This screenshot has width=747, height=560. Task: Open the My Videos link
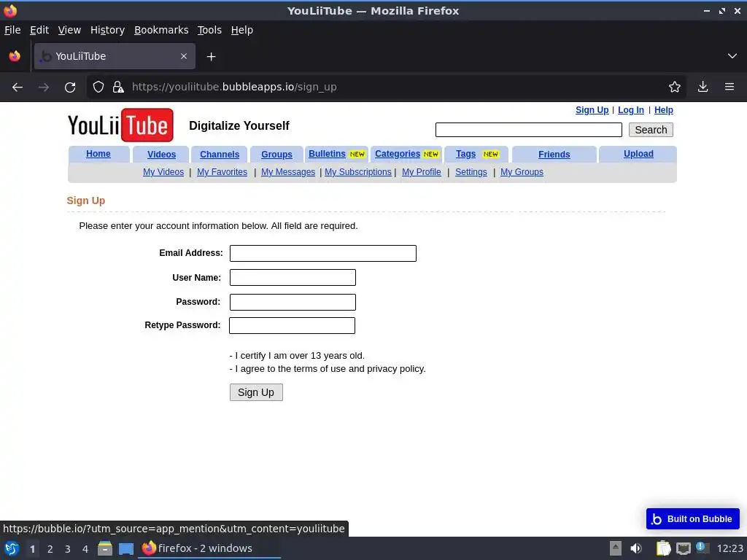coord(163,172)
